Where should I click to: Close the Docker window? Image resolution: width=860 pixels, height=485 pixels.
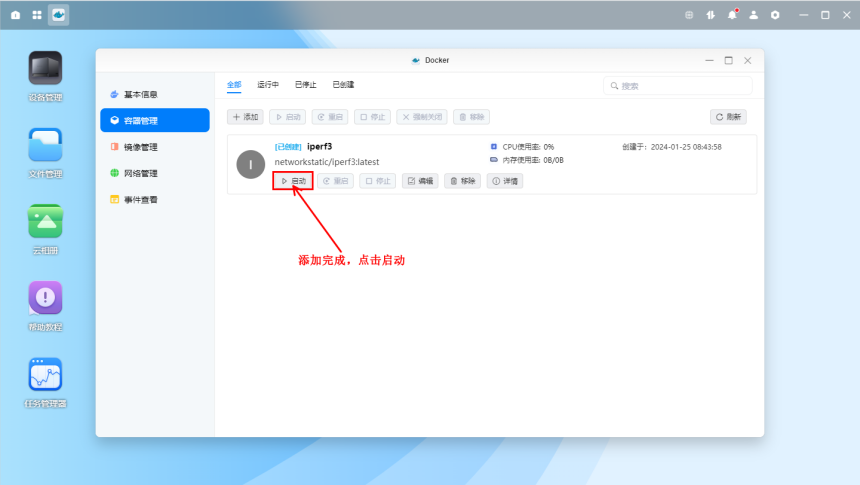pos(748,60)
